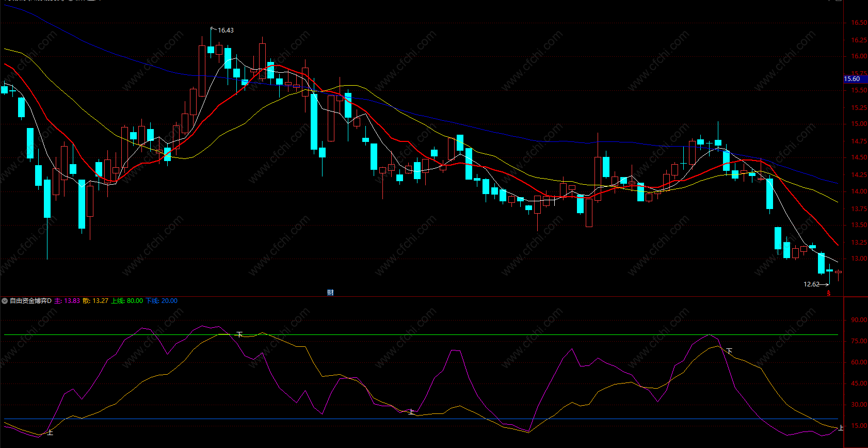
Task: Select the 主: 13.83 indicator value
Action: (67, 301)
